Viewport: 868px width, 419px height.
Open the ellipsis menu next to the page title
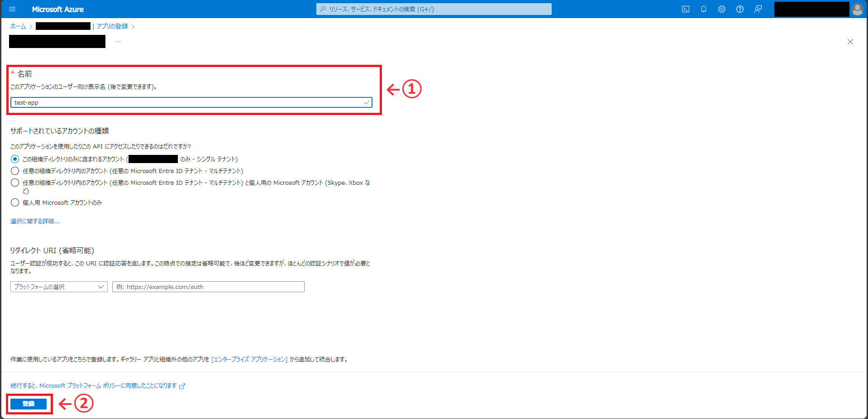(x=118, y=41)
